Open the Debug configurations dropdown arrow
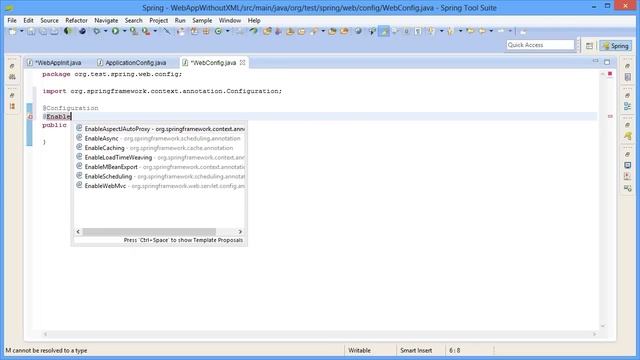Screen dimensions: 640x360 point(105,31)
